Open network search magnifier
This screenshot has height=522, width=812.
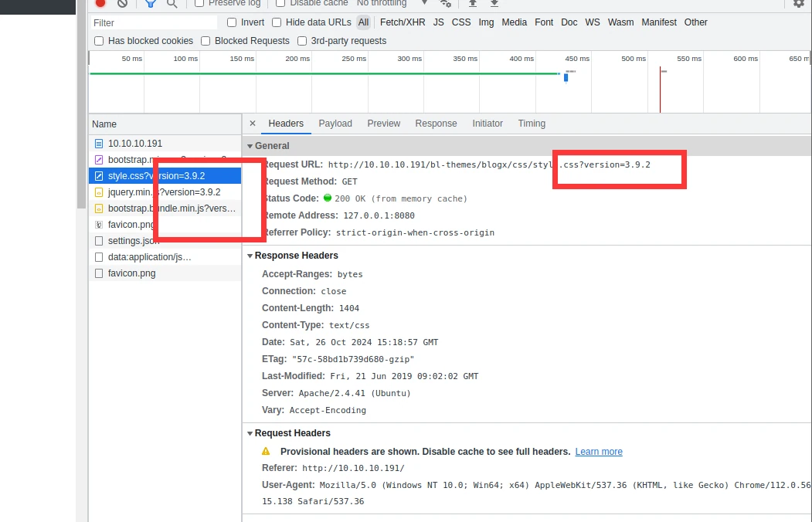tap(172, 3)
